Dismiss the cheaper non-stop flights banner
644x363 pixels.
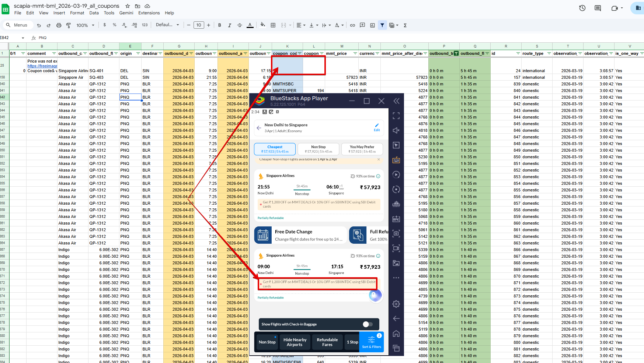(x=379, y=159)
